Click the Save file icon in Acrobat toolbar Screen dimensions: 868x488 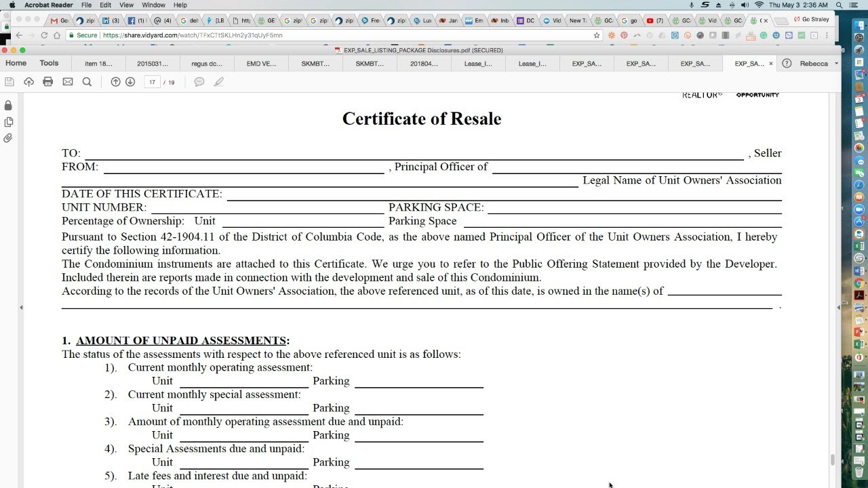(9, 81)
